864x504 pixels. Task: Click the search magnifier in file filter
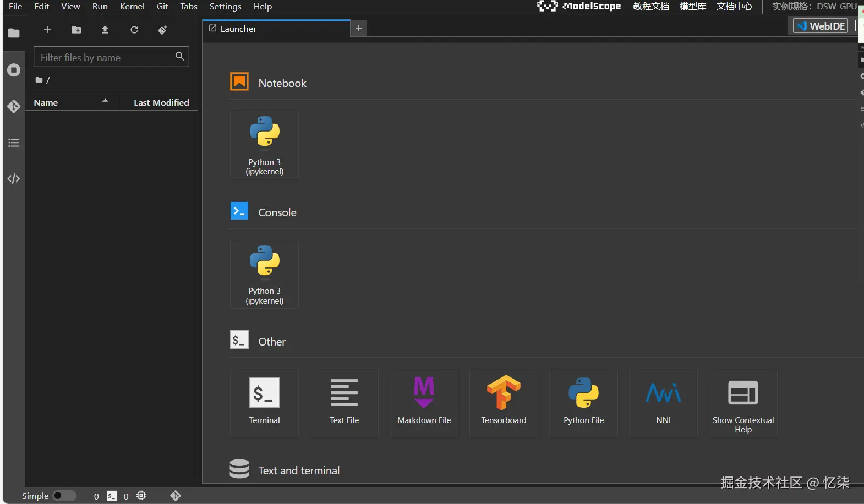[180, 56]
